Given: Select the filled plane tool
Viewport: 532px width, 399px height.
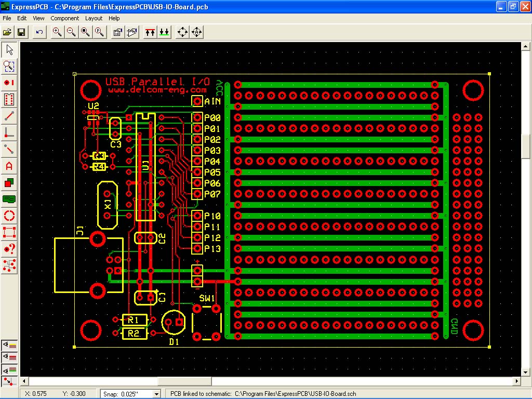Looking at the screenshot, I should [9, 199].
